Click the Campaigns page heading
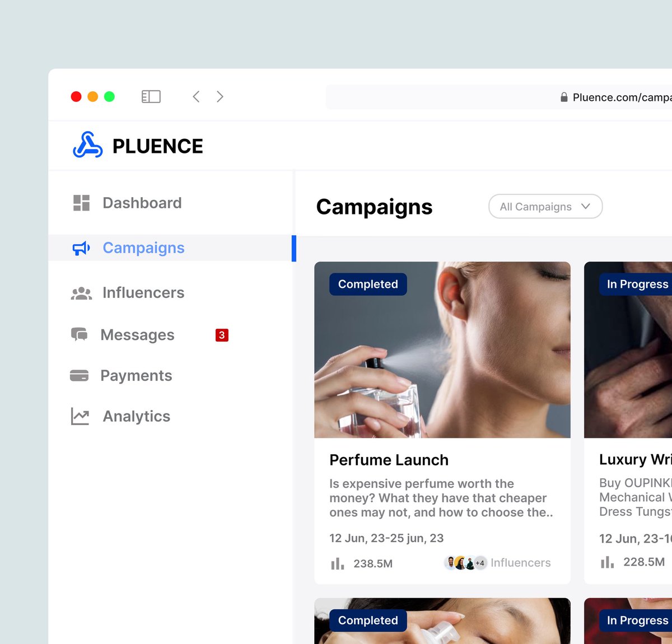The width and height of the screenshot is (672, 644). pos(374,207)
